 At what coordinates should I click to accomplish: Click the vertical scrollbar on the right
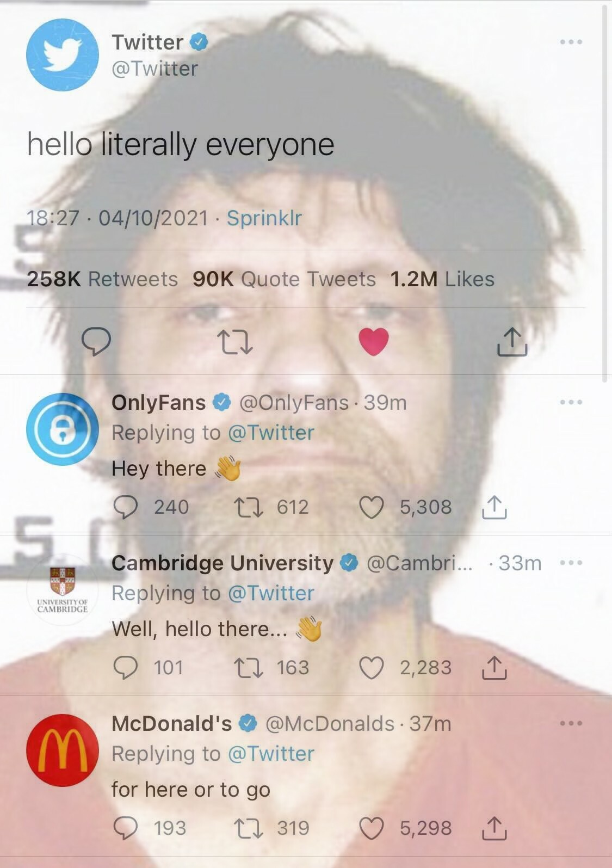tap(605, 190)
